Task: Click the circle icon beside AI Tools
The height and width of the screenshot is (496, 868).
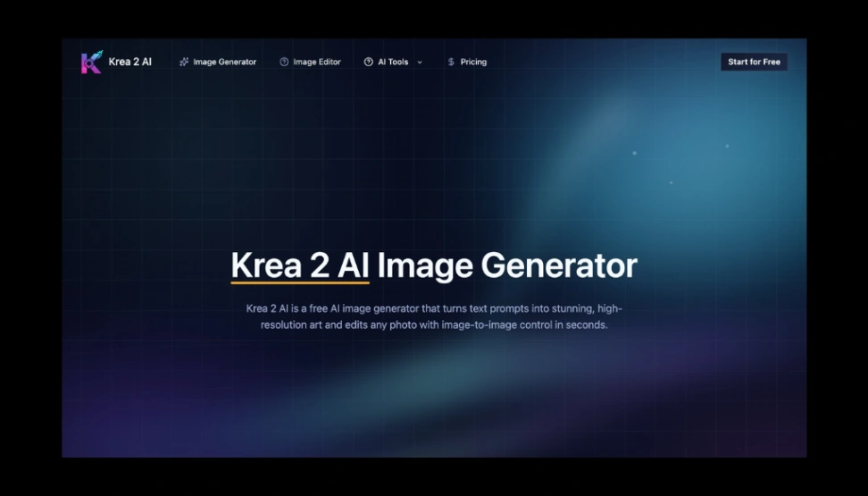Action: pyautogui.click(x=368, y=62)
